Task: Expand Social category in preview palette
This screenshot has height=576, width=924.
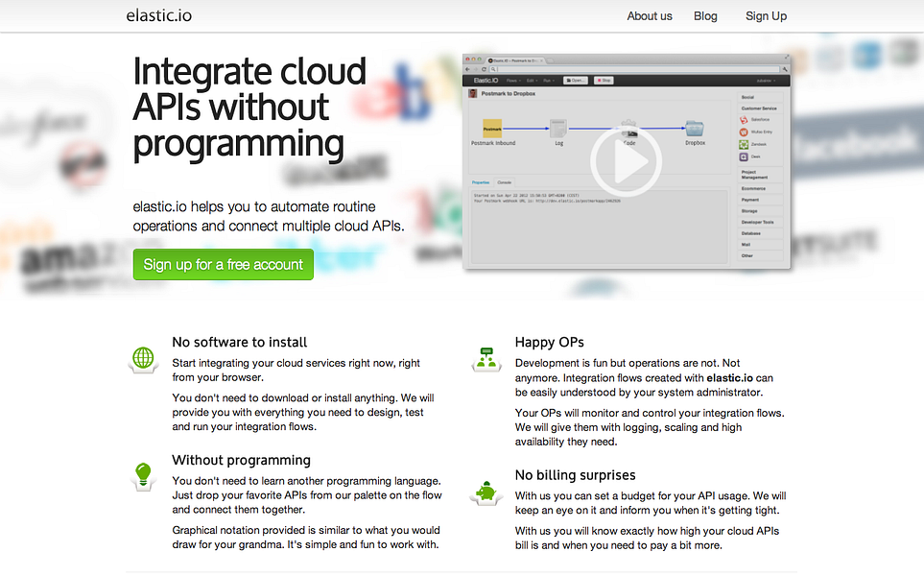Action: pos(760,97)
